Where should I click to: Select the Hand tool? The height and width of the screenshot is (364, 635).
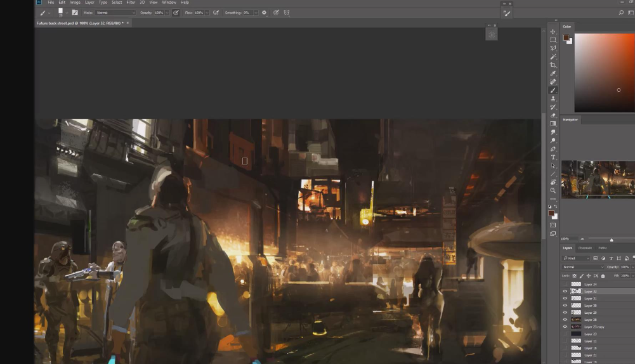click(x=553, y=182)
